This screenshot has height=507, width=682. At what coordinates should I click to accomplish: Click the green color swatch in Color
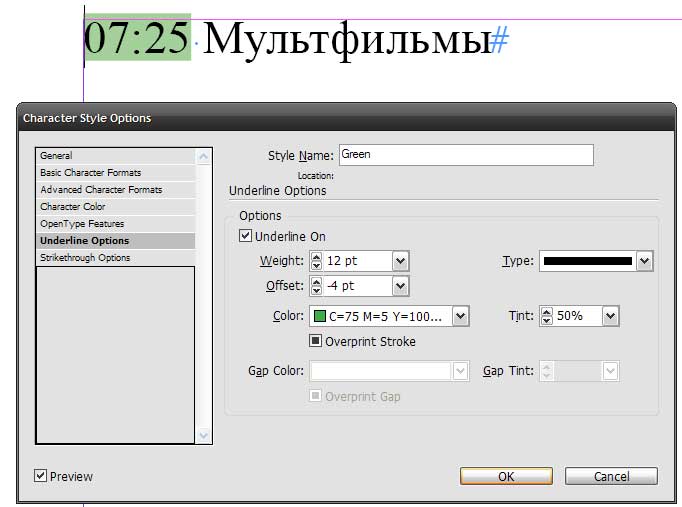pyautogui.click(x=320, y=316)
